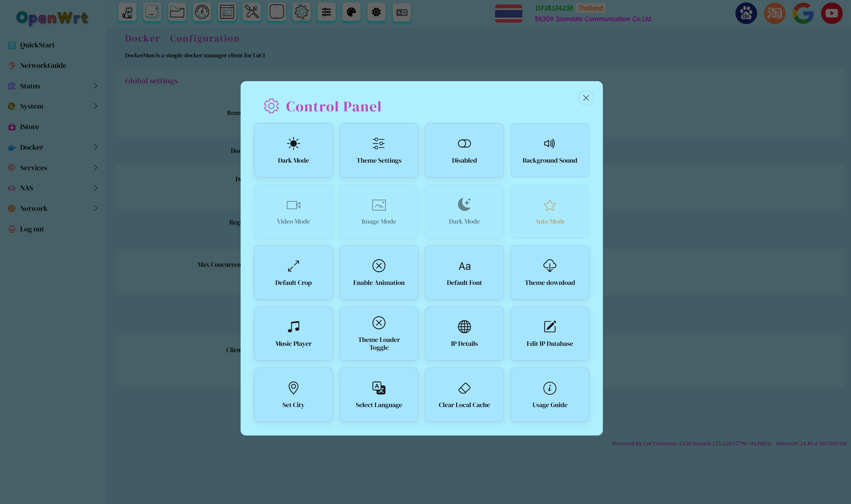Toggle the Disabled switch tile

point(464,150)
